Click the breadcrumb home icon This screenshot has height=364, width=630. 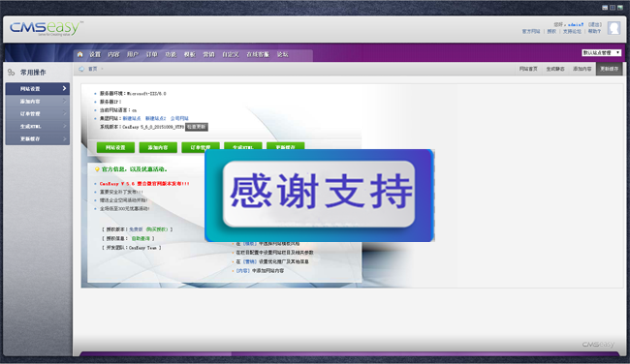tap(81, 69)
